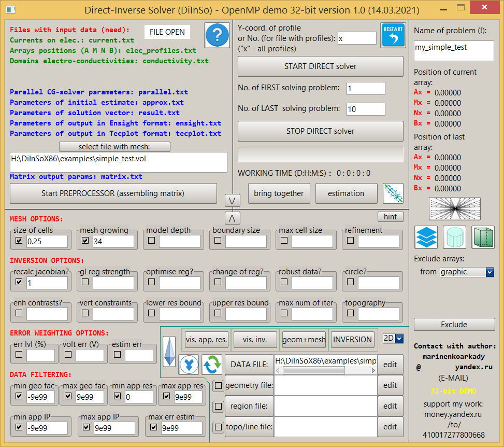Viewport: 504px width, 447px height.
Task: Click the radial rays array icon
Action: [455, 208]
